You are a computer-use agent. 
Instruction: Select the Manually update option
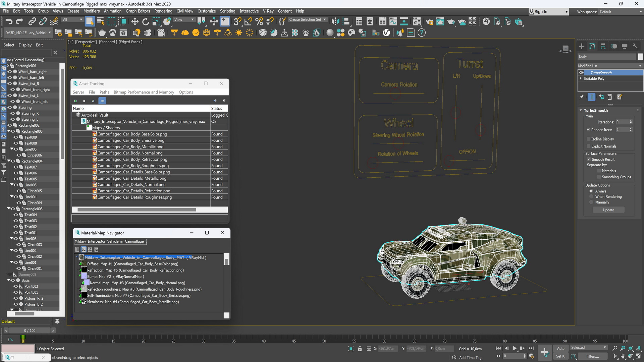(591, 202)
